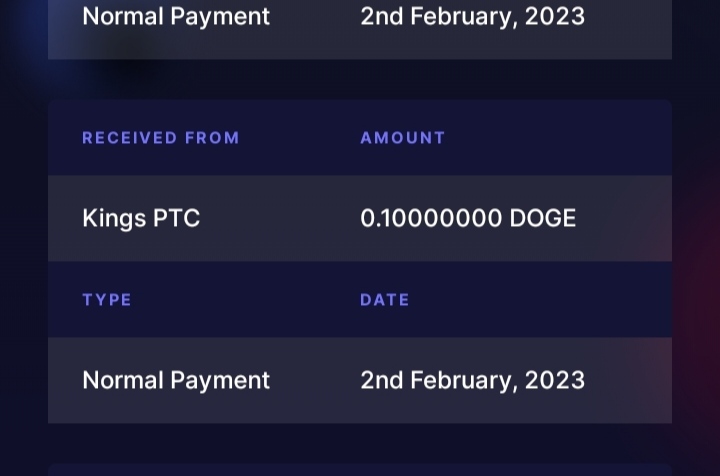Tap Normal Payment in the cut-off upper card
The width and height of the screenshot is (720, 476).
176,17
